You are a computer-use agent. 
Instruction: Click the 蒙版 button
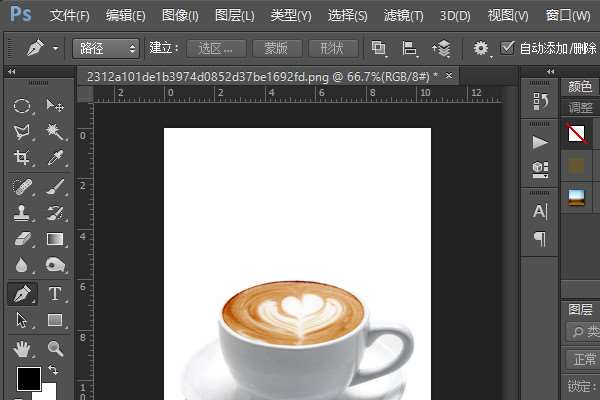(x=277, y=49)
